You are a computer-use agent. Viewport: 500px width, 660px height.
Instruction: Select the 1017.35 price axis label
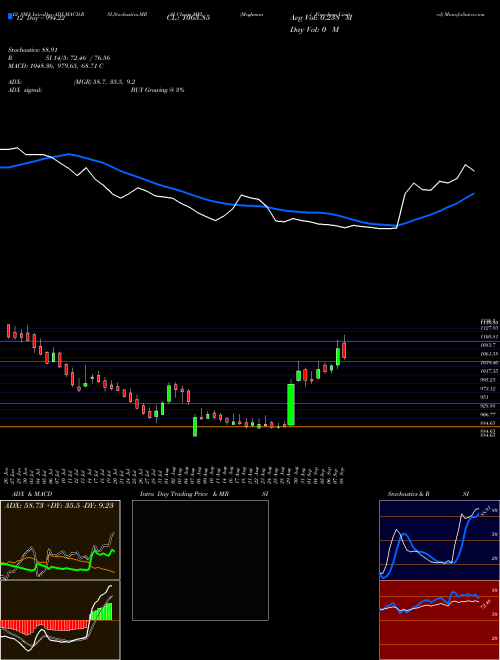click(x=489, y=371)
